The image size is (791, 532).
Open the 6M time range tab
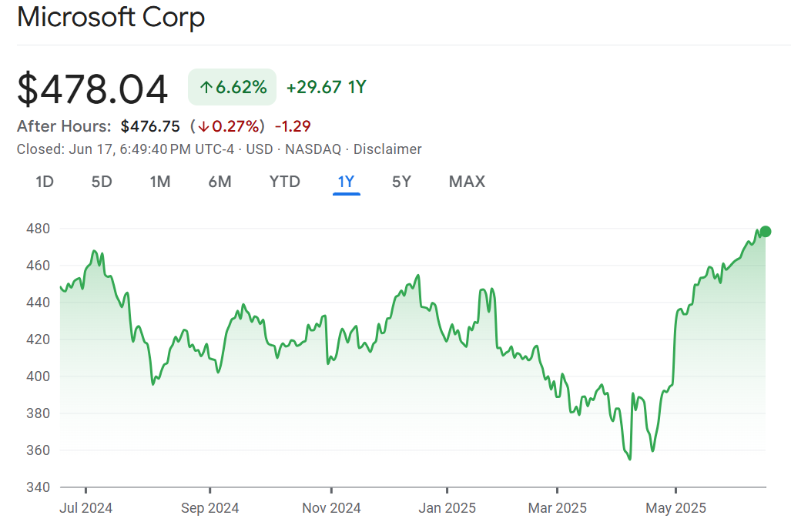pos(220,182)
